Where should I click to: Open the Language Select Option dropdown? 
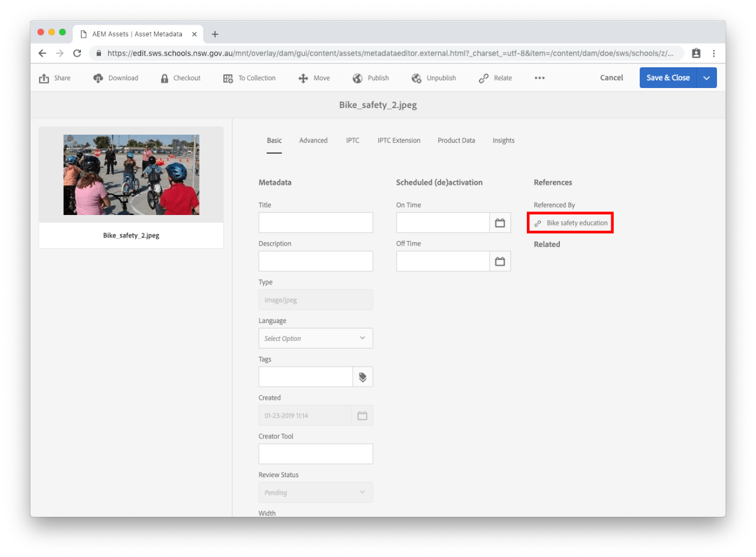(316, 338)
